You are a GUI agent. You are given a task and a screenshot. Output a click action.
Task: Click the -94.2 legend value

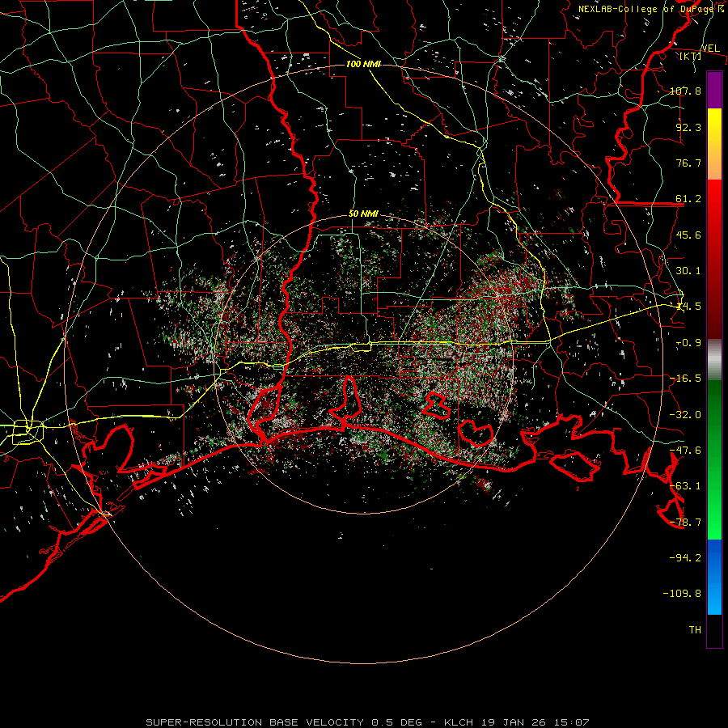tap(685, 557)
